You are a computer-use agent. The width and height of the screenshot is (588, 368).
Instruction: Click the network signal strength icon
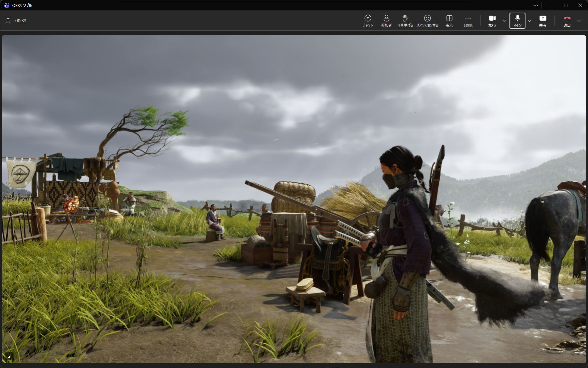tap(10, 356)
